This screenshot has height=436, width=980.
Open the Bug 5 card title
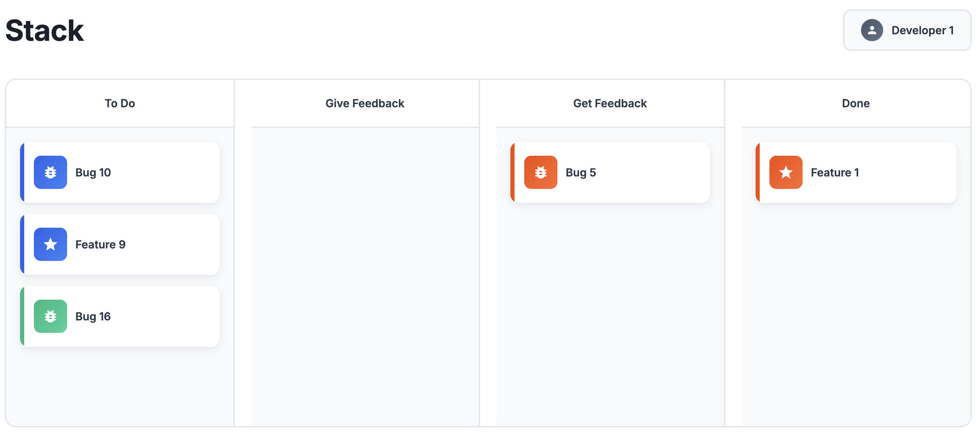click(x=581, y=172)
